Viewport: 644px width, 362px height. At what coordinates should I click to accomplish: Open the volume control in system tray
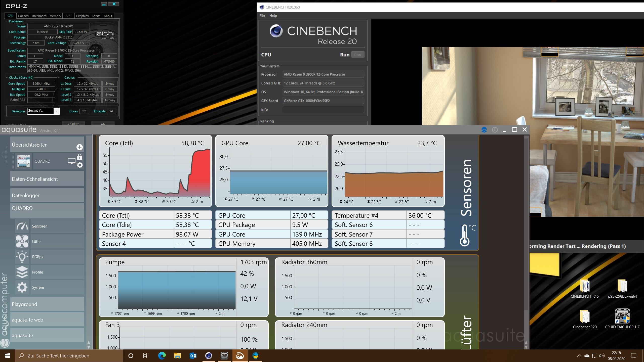pyautogui.click(x=602, y=356)
